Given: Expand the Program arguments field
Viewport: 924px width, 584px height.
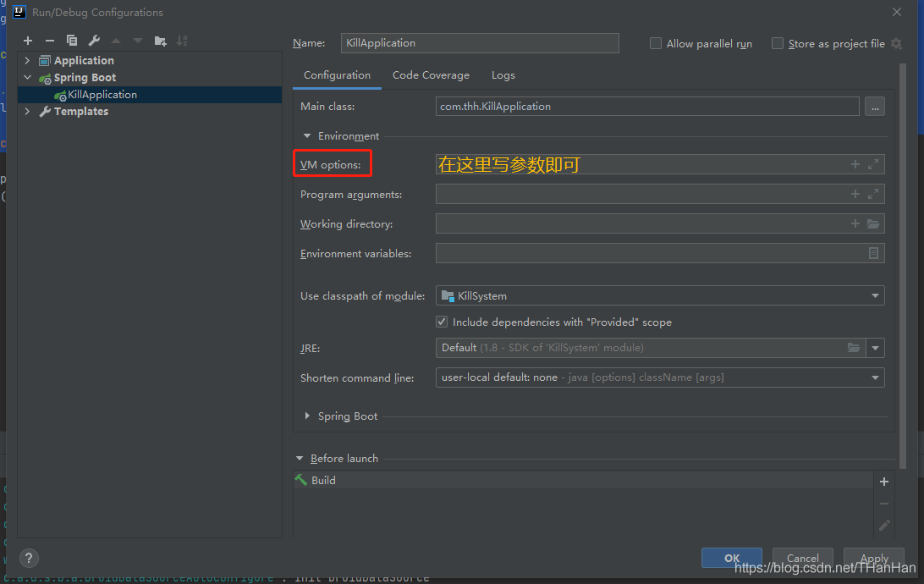Looking at the screenshot, I should [x=873, y=194].
